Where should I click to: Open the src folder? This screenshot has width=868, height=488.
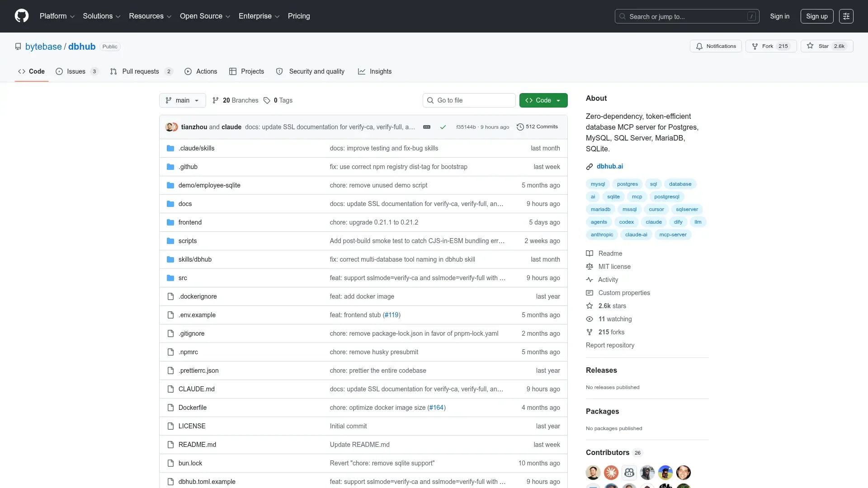click(x=183, y=278)
